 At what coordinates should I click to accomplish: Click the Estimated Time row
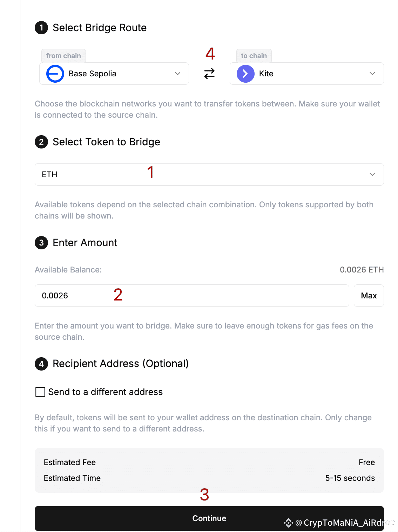[209, 478]
